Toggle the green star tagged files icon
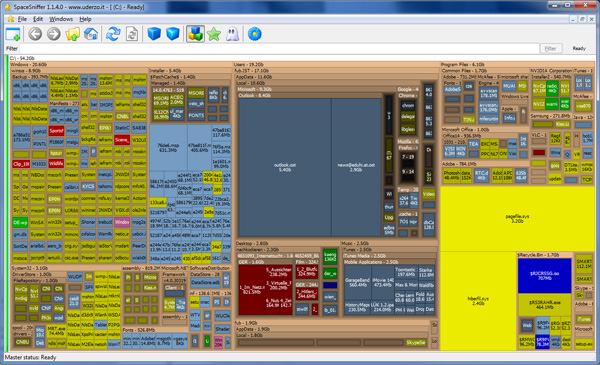 pyautogui.click(x=214, y=34)
